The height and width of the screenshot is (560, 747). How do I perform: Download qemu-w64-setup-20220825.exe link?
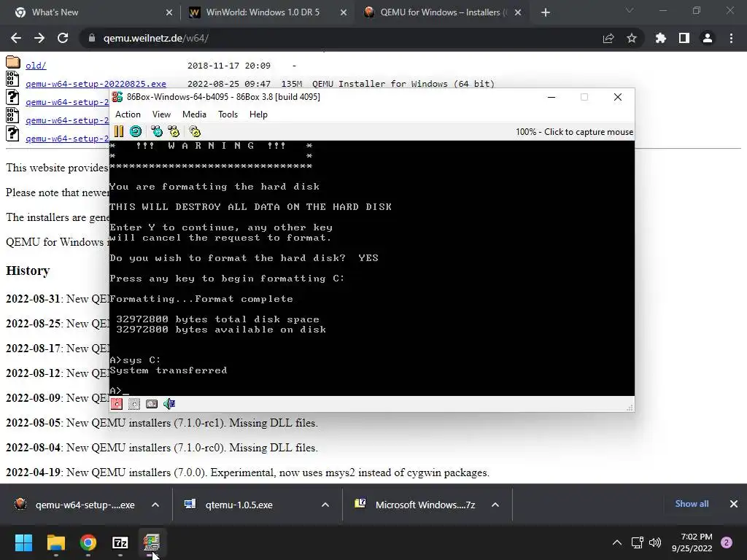point(96,84)
